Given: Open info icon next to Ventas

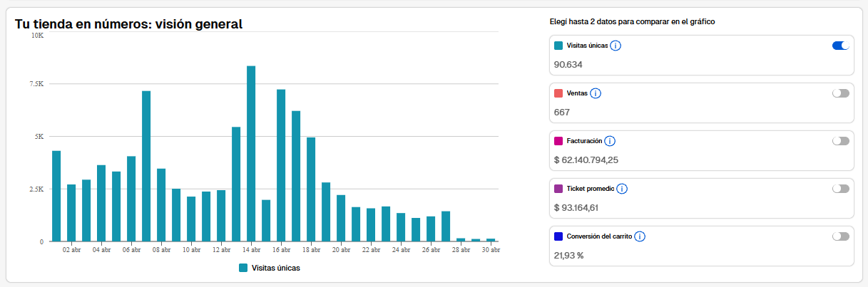Looking at the screenshot, I should 596,93.
